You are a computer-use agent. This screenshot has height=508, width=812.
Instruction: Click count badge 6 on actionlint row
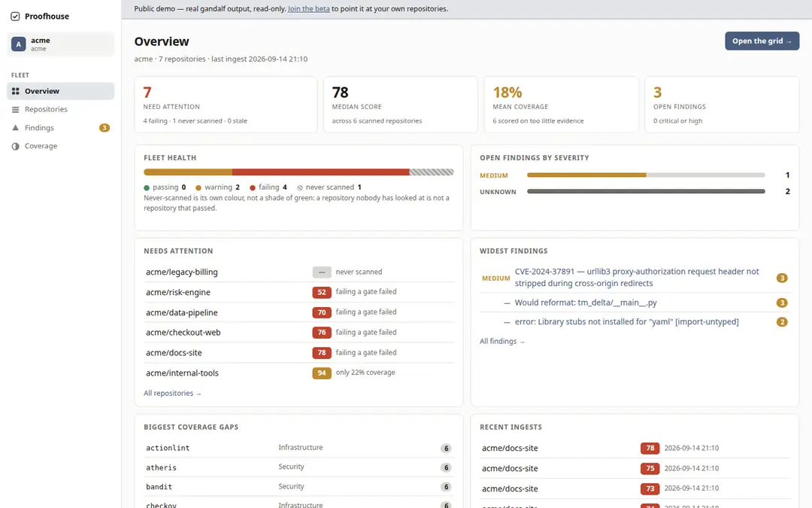(x=446, y=449)
